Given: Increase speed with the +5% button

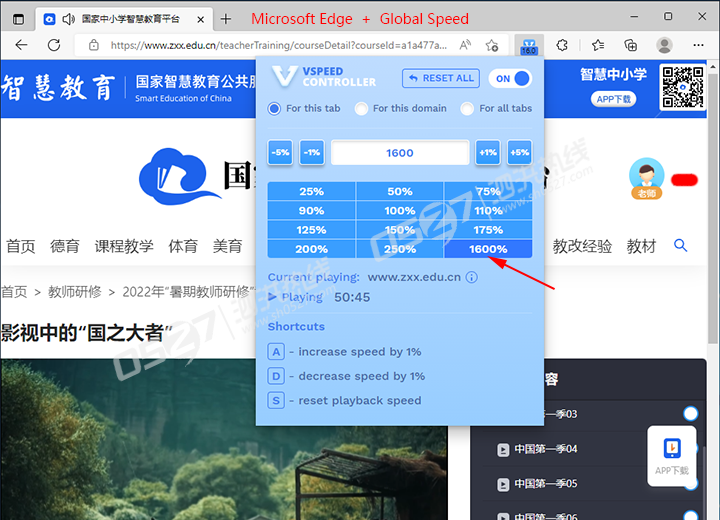Looking at the screenshot, I should [519, 153].
